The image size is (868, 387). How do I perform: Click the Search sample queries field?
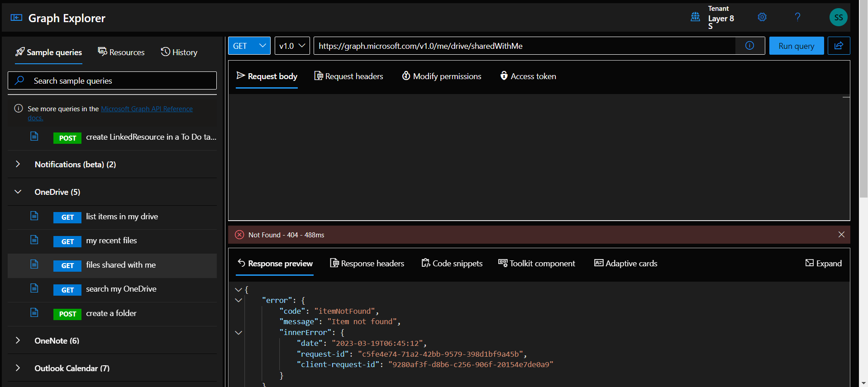[x=112, y=80]
